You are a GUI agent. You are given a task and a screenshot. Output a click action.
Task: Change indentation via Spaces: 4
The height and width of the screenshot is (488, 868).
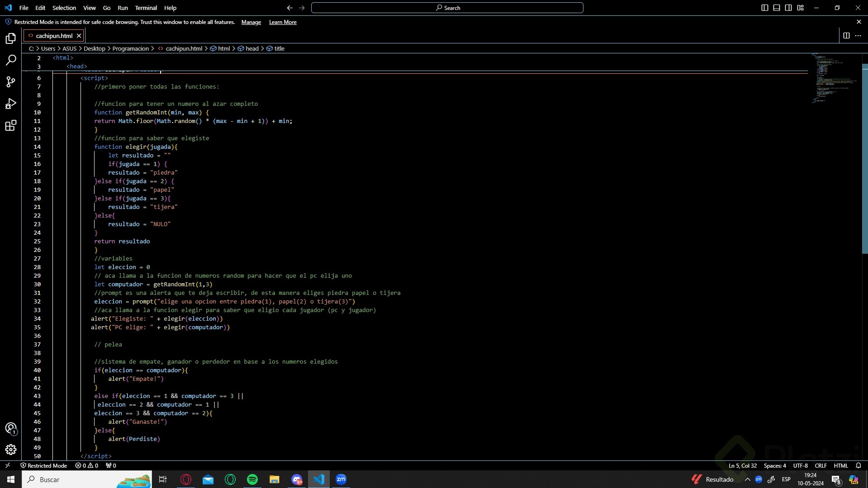(x=775, y=465)
